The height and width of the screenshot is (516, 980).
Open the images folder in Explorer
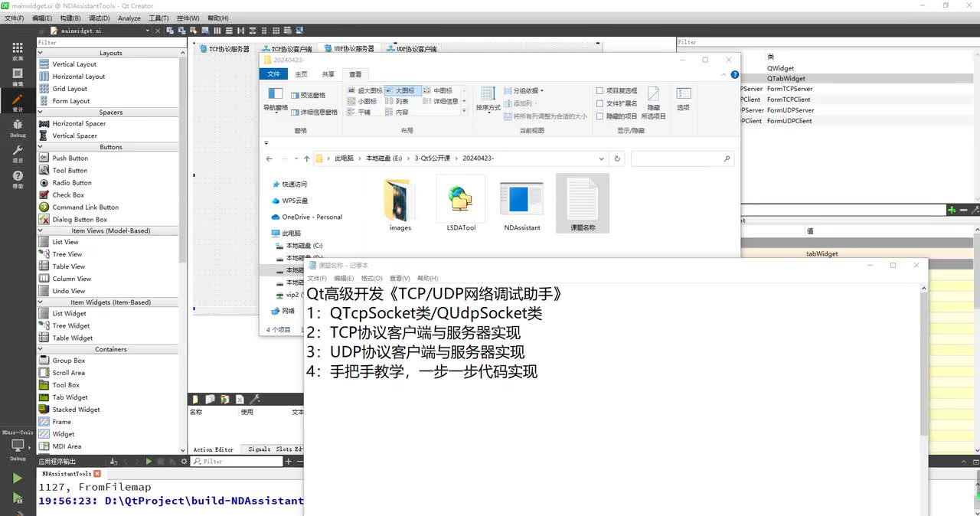coord(400,205)
